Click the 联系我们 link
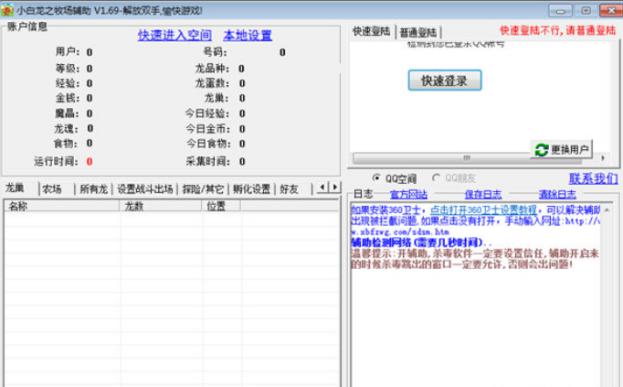This screenshot has height=387, width=623. point(593,178)
